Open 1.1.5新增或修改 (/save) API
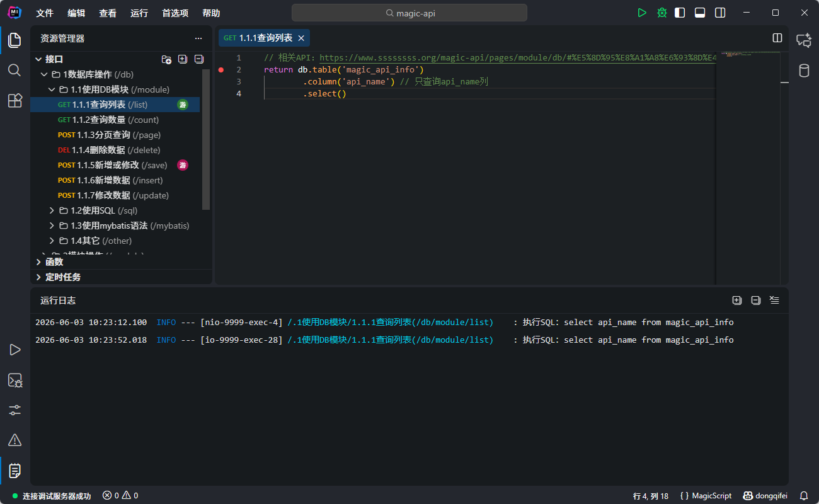819x504 pixels. [115, 165]
